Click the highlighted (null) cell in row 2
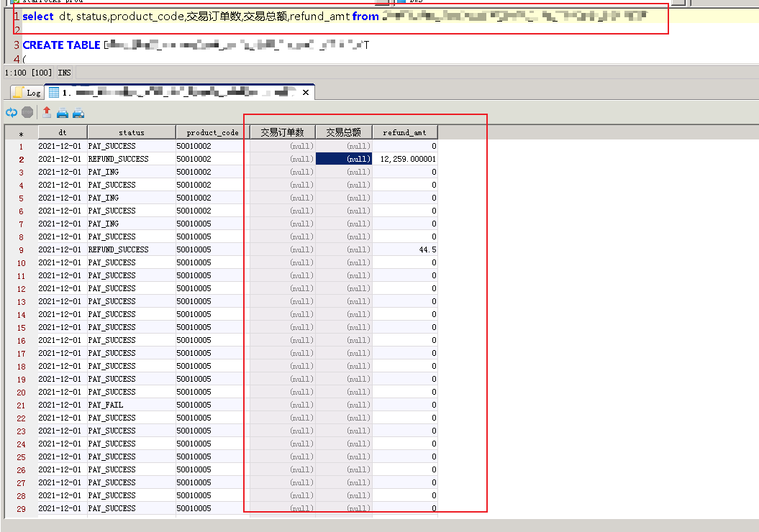 344,159
